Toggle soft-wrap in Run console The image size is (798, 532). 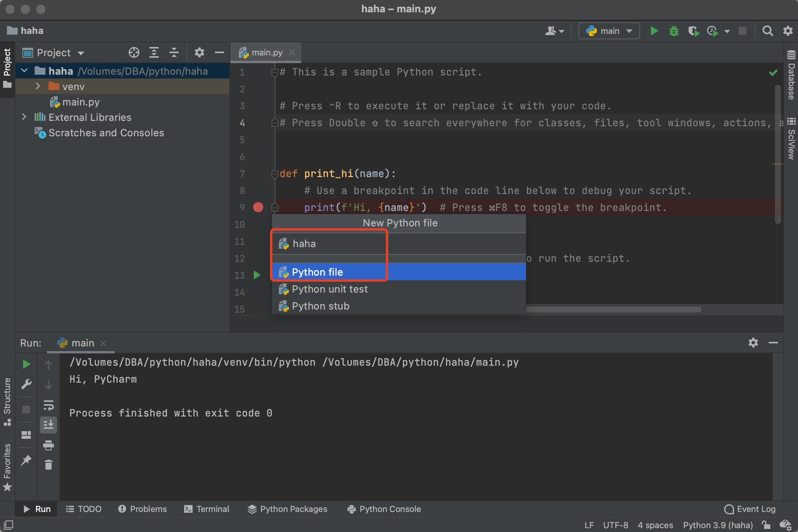pos(49,405)
